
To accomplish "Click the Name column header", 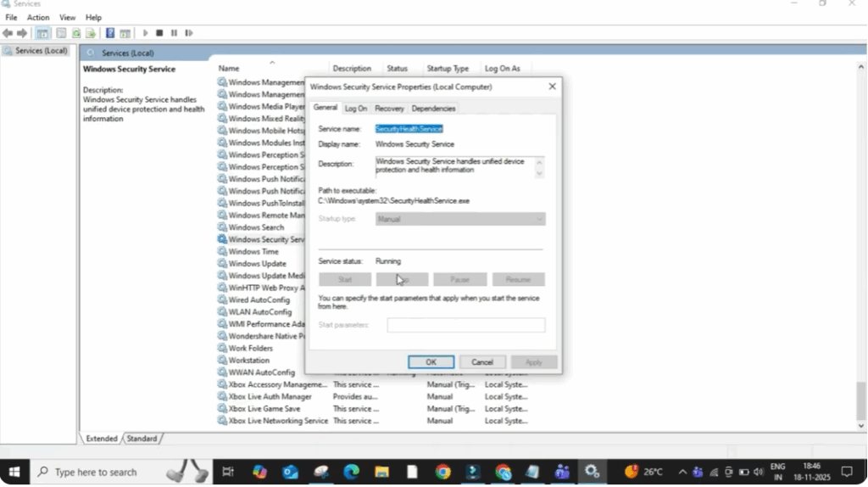I will (229, 69).
